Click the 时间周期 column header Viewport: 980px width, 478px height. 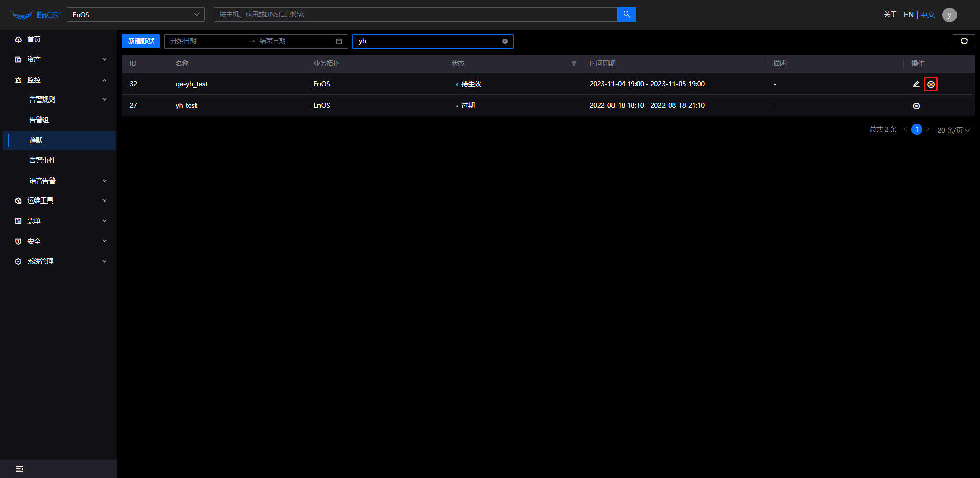click(x=602, y=64)
